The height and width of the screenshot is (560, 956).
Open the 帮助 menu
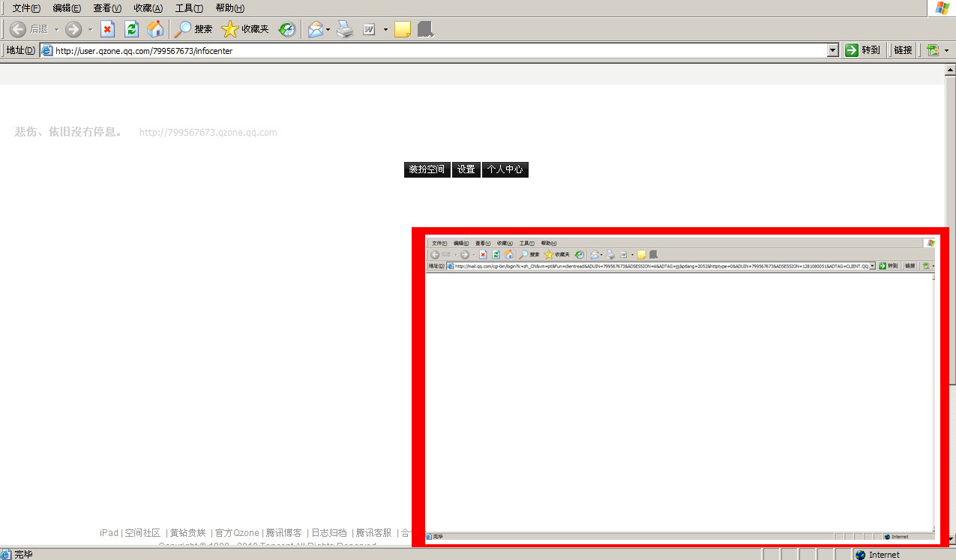[229, 7]
